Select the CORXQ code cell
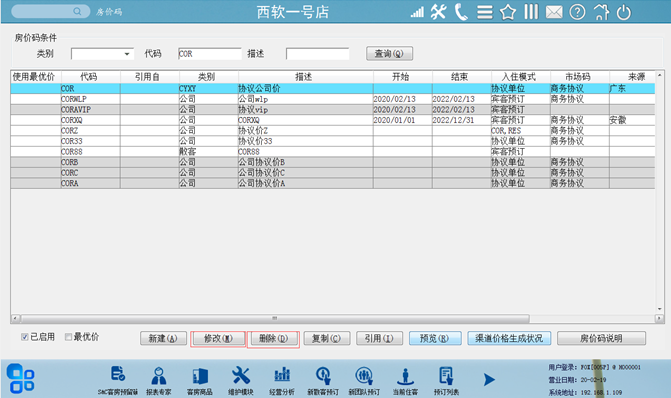This screenshot has height=398, width=671. (x=90, y=120)
